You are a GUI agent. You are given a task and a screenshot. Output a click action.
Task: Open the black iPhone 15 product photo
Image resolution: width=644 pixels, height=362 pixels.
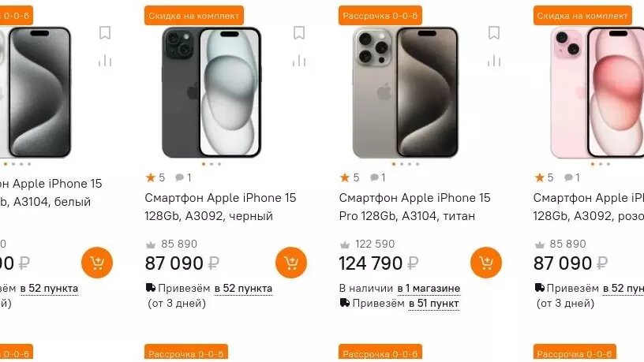coord(212,92)
